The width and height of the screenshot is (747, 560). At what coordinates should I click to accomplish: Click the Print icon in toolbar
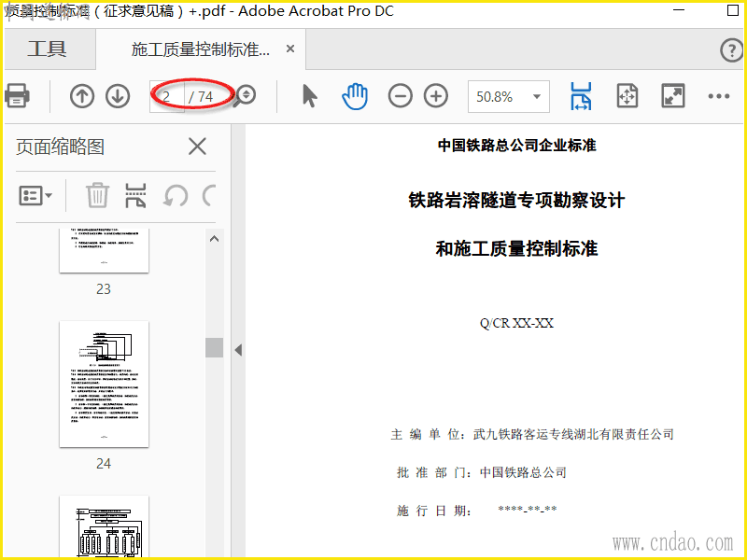pos(17,96)
